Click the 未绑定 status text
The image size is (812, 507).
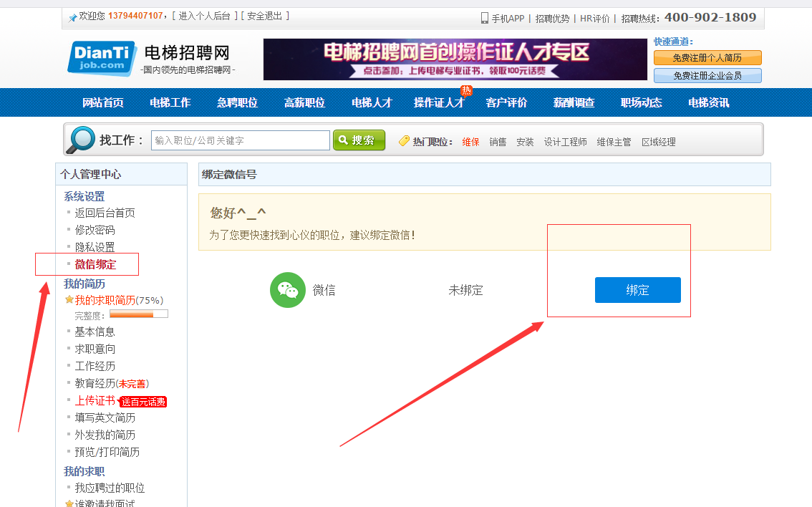tap(465, 291)
